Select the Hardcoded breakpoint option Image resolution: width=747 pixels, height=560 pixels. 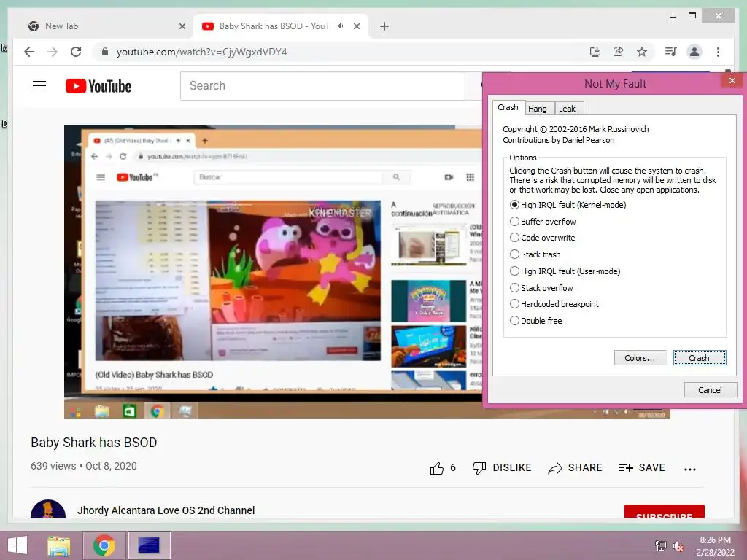(x=554, y=304)
